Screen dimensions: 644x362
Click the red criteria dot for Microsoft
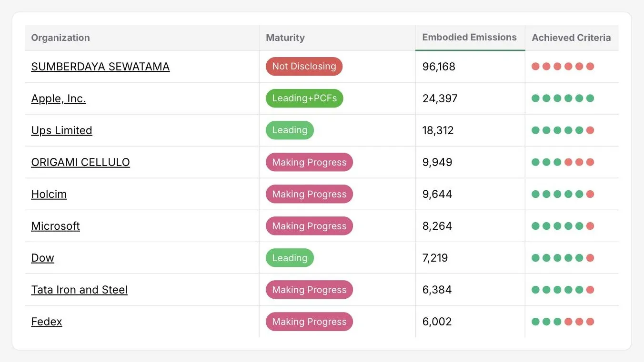click(590, 226)
